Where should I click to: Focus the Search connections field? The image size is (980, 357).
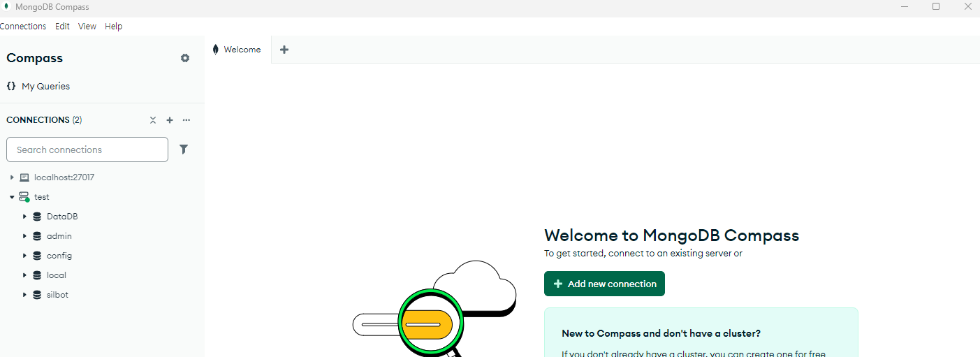87,150
